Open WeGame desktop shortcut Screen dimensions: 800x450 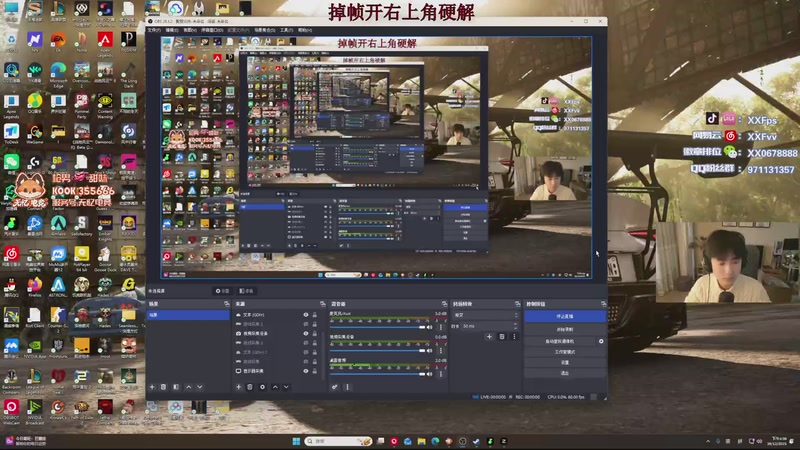pyautogui.click(x=35, y=134)
